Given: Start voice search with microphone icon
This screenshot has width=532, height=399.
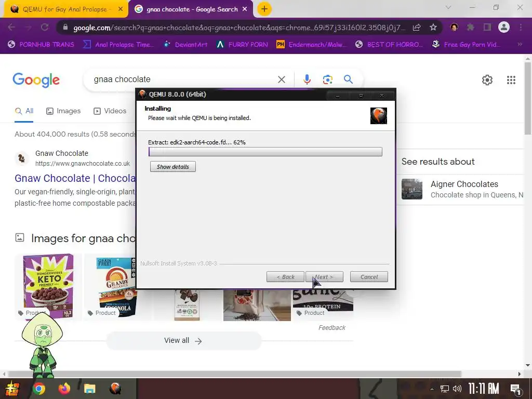Looking at the screenshot, I should [307, 79].
